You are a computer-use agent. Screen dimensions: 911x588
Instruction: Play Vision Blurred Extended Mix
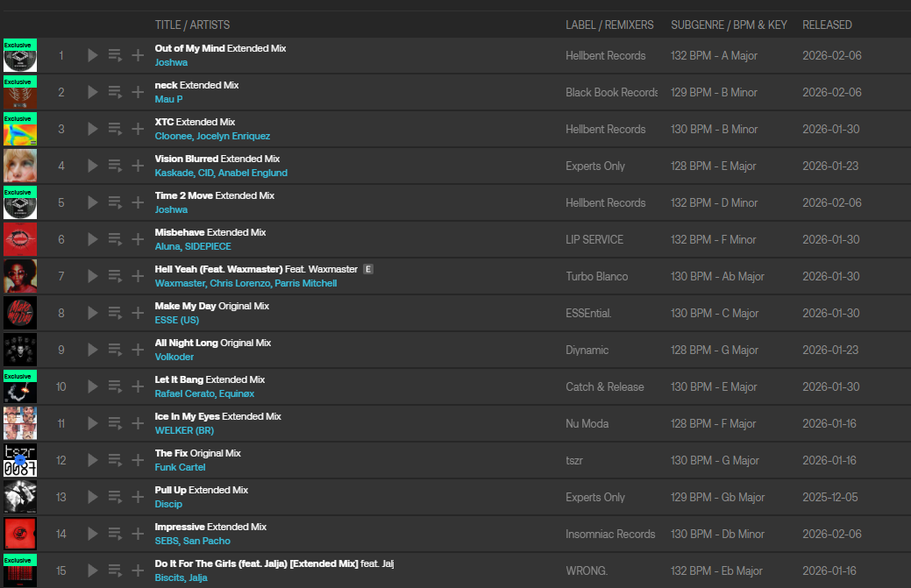coord(93,166)
